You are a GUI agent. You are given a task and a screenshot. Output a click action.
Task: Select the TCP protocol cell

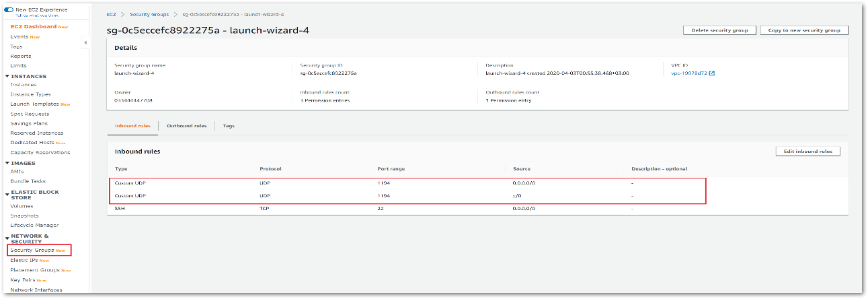click(264, 209)
